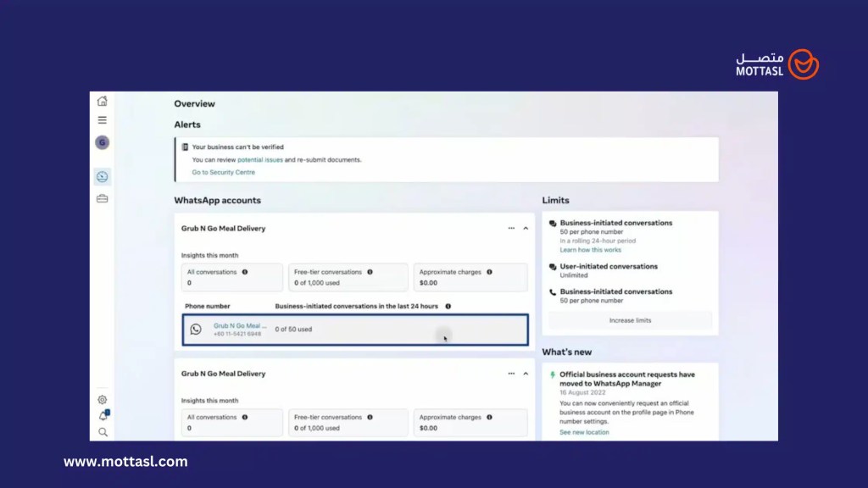This screenshot has width=868, height=488.
Task: Click info icon beside first Approximate charges
Action: 490,272
